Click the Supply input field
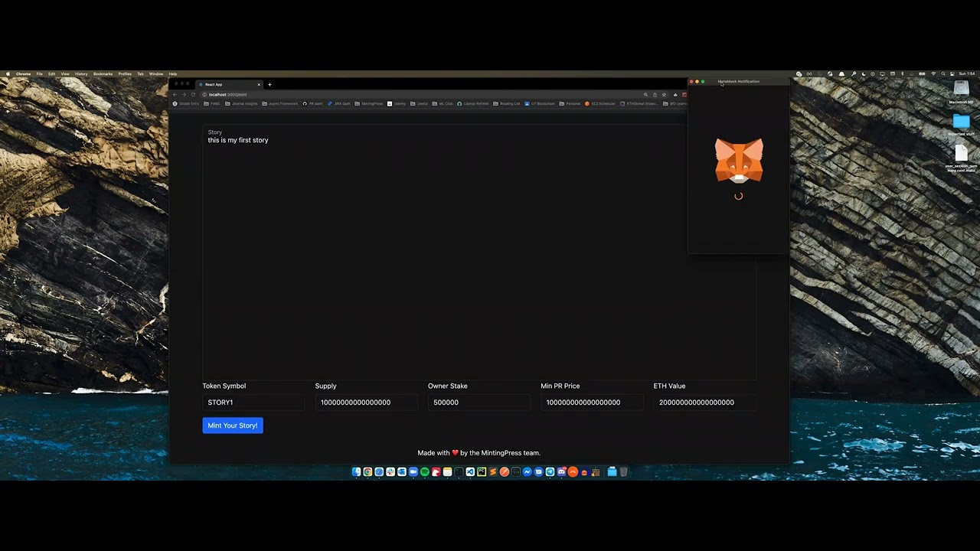The height and width of the screenshot is (551, 980). (366, 402)
